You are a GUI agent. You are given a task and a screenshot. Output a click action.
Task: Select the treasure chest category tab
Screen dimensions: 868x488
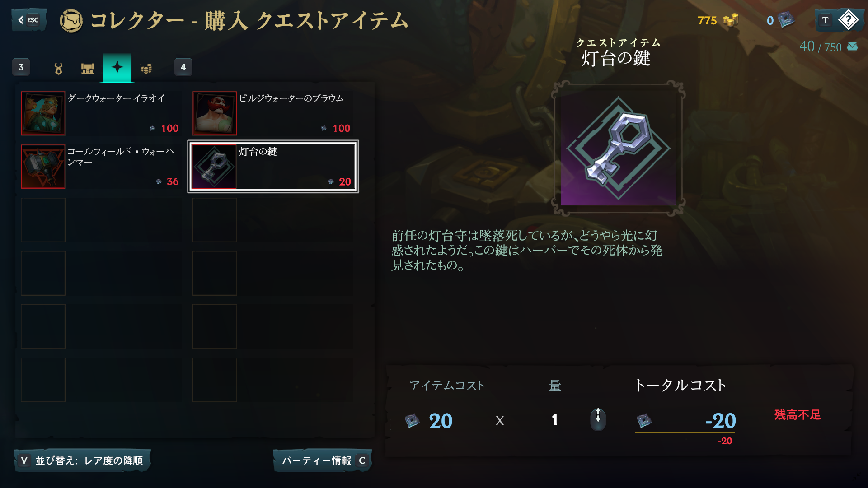click(x=88, y=69)
